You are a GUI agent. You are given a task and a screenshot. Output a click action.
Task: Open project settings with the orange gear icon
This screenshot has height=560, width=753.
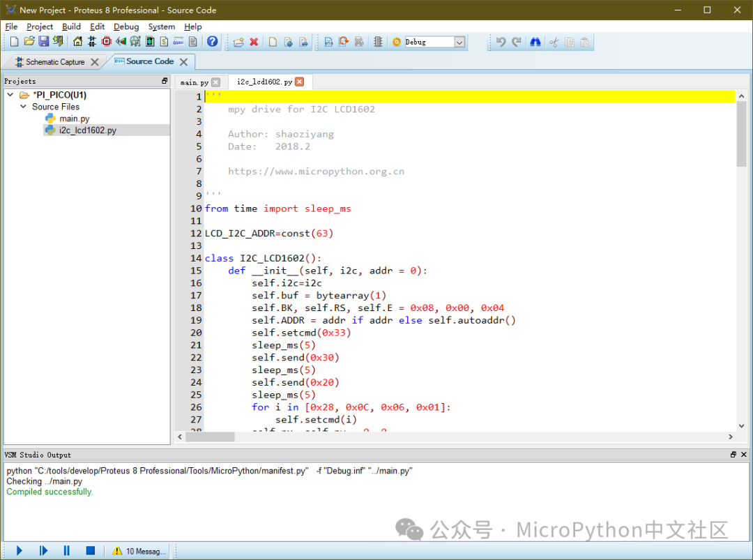397,43
